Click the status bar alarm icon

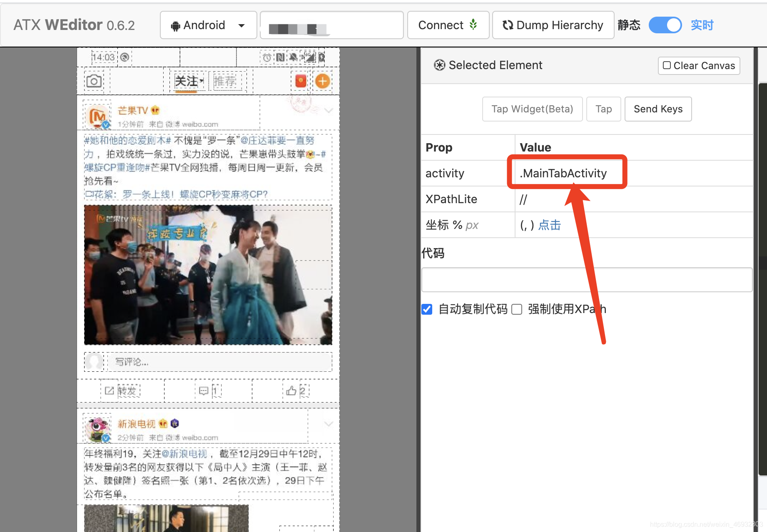click(x=266, y=57)
